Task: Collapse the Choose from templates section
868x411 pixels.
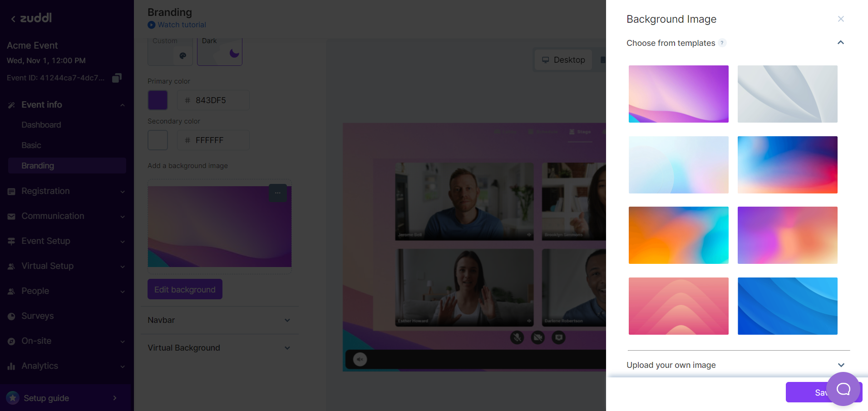Action: coord(841,43)
